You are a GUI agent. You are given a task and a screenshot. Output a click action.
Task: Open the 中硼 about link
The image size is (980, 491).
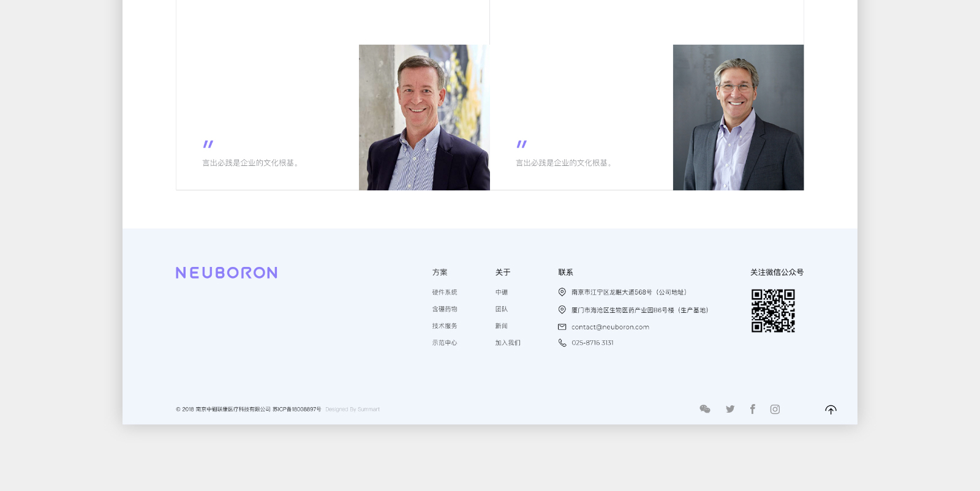click(x=502, y=292)
